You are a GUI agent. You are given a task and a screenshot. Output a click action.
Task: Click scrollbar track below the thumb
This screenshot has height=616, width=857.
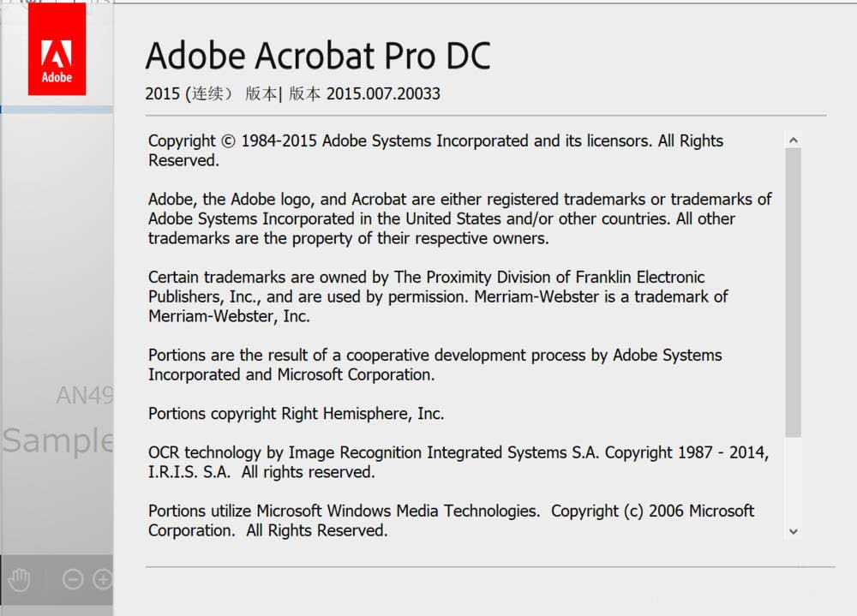tap(793, 480)
